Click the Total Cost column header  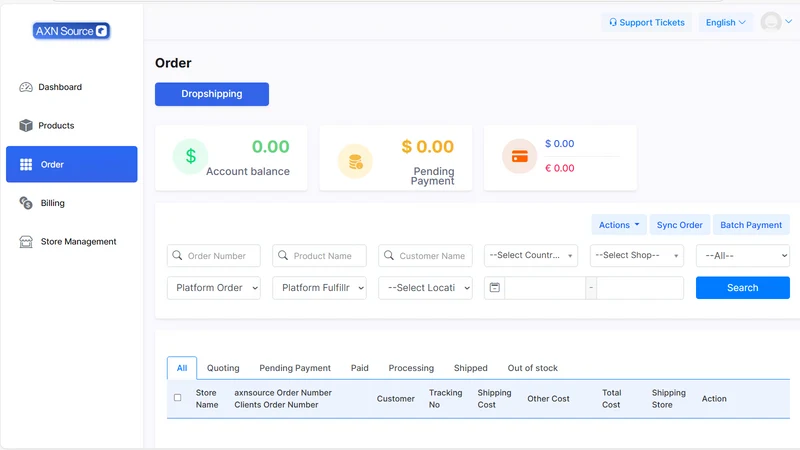click(611, 398)
